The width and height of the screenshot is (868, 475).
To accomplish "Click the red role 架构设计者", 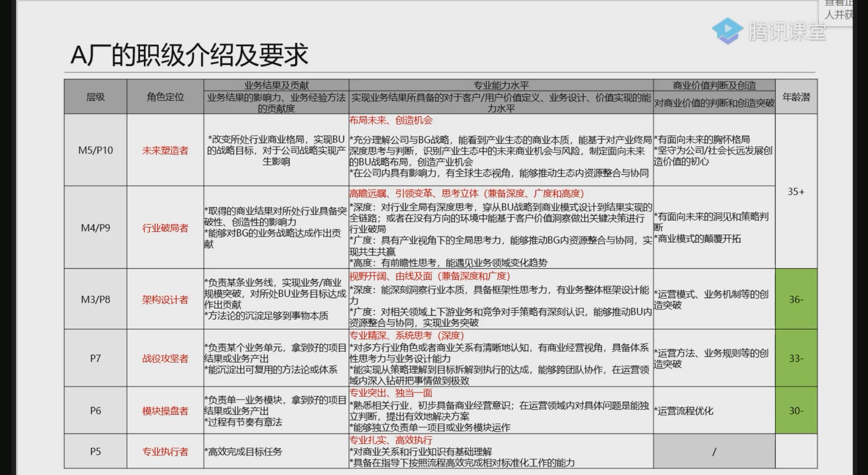I will (x=165, y=300).
